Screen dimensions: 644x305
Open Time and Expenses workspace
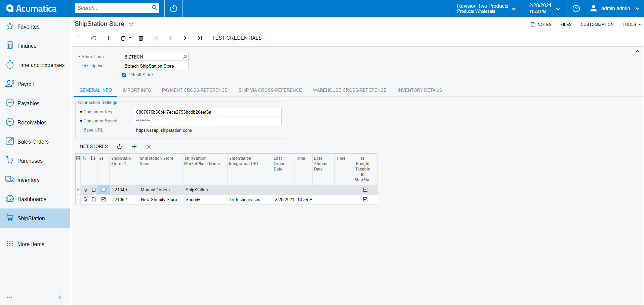(35, 65)
